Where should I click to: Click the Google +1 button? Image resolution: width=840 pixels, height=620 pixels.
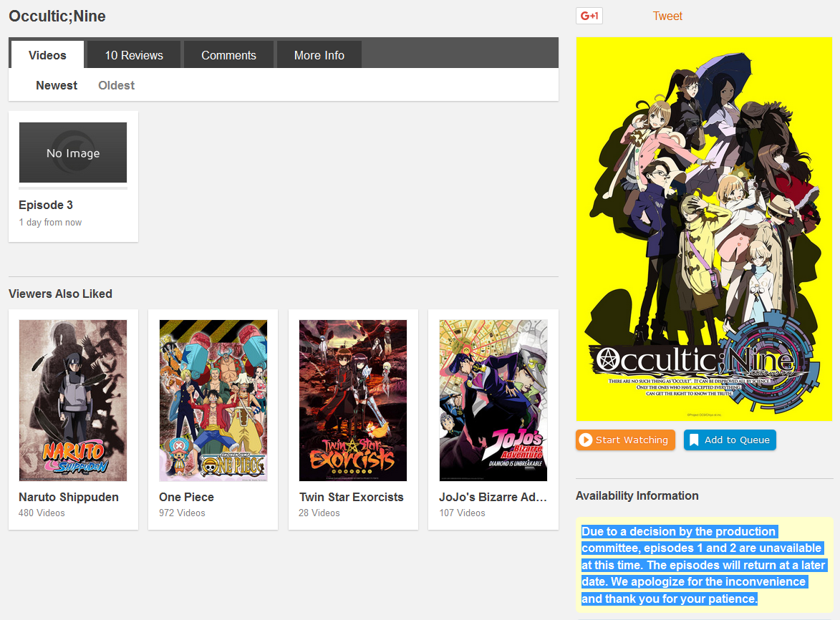pos(589,16)
